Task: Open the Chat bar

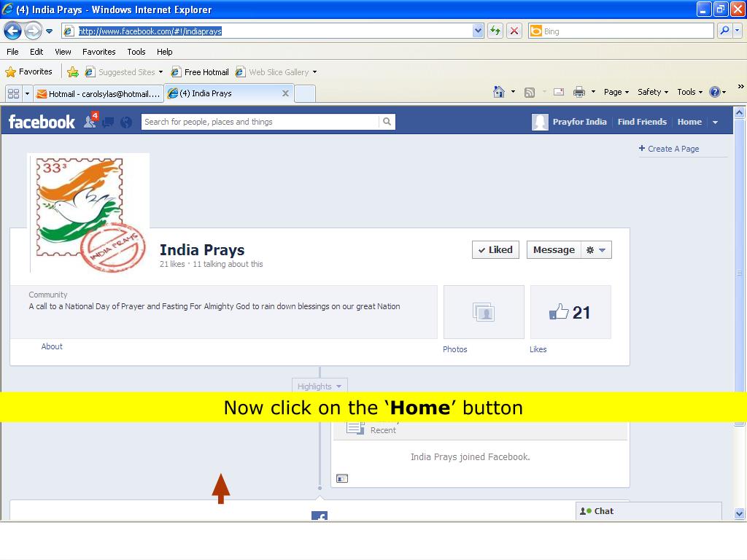Action: (x=649, y=511)
